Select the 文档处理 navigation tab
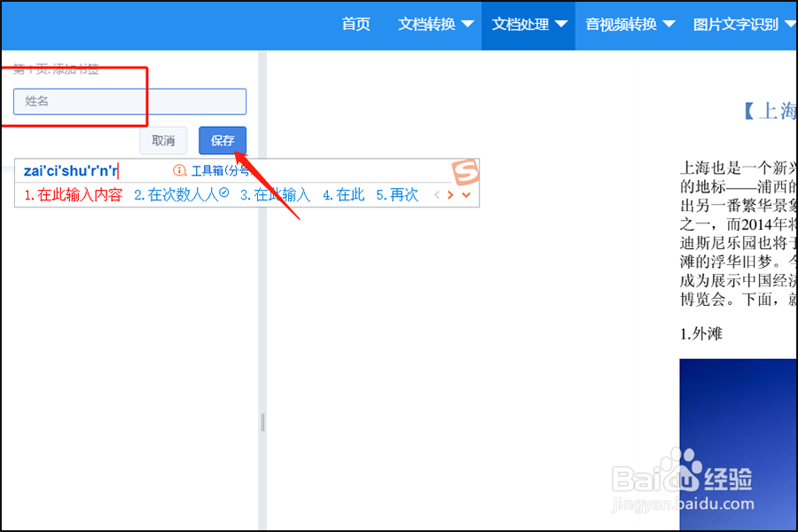This screenshot has height=532, width=798. [x=526, y=25]
